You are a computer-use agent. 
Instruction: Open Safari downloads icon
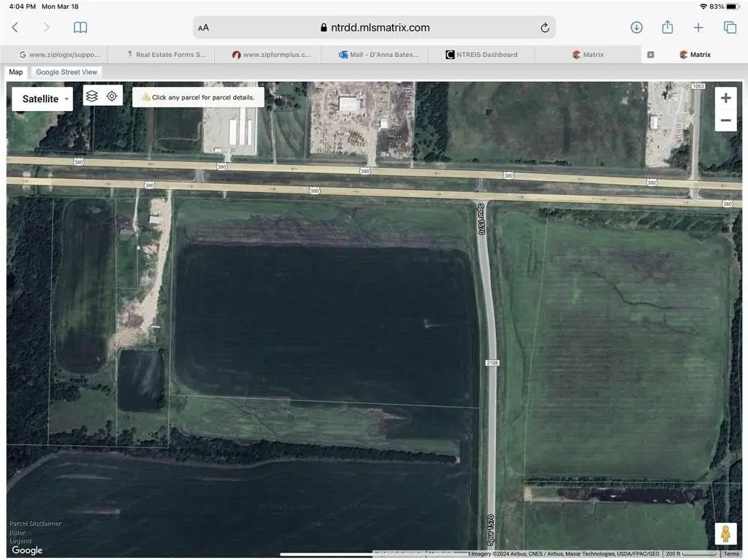pyautogui.click(x=636, y=27)
